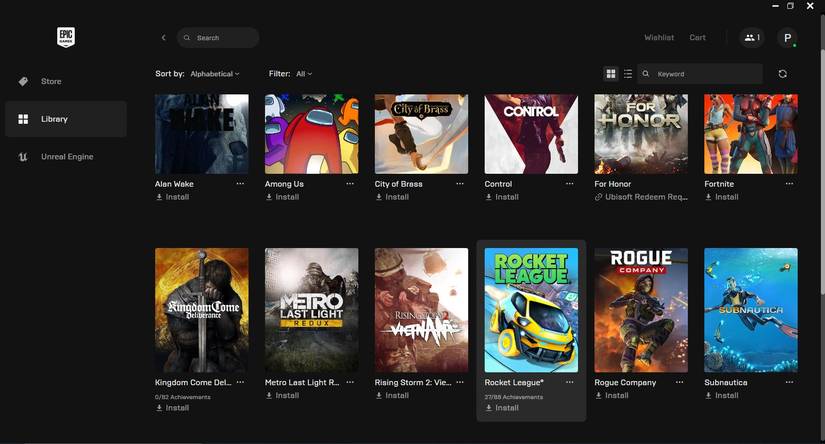Viewport: 825px width, 444px height.
Task: Open Unreal Engine in the sidebar
Action: 66,157
